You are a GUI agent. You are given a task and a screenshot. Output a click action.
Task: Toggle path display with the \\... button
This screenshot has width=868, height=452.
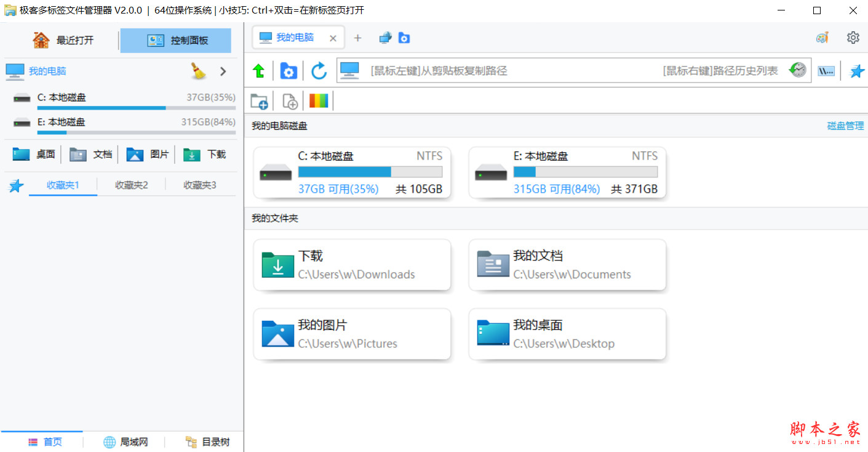point(826,70)
